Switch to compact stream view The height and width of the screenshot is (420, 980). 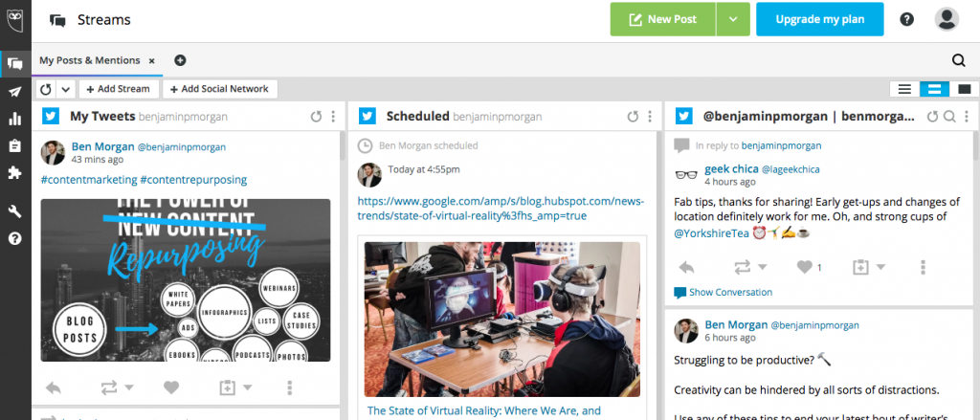click(904, 89)
